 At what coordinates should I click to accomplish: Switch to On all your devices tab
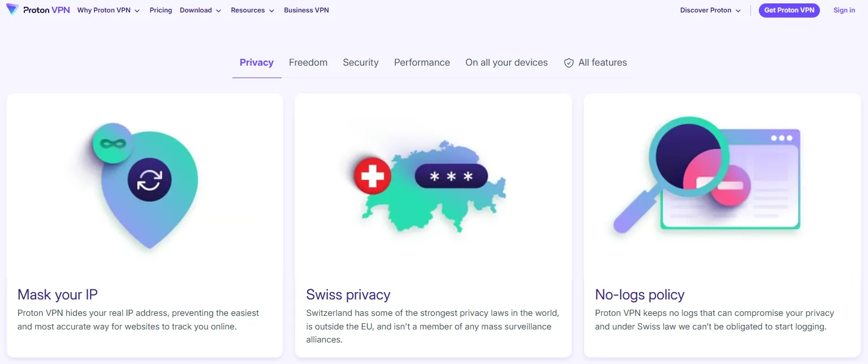(507, 63)
